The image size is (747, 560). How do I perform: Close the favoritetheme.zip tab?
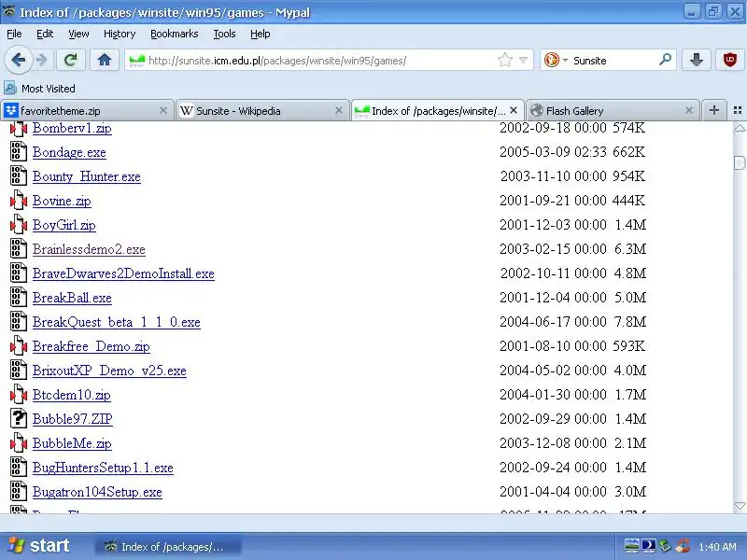tap(162, 110)
